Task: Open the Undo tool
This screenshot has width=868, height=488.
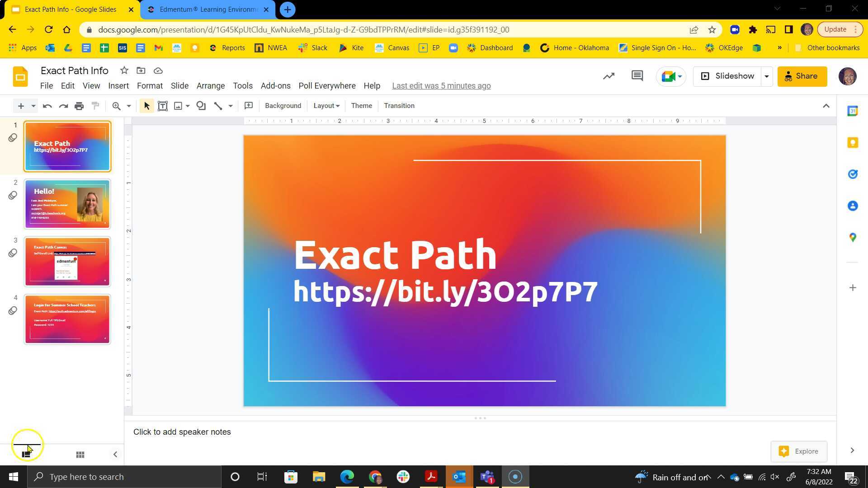Action: point(47,106)
